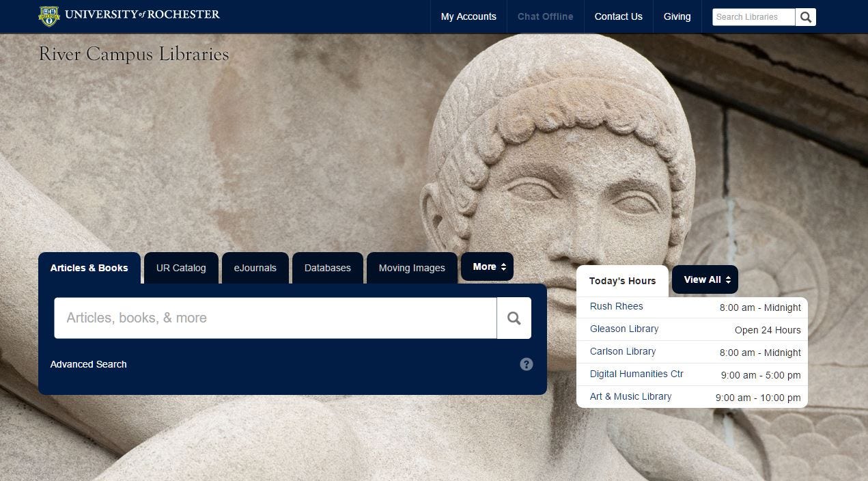Viewport: 868px width, 481px height.
Task: Select the Today's Hours tab
Action: 622,281
